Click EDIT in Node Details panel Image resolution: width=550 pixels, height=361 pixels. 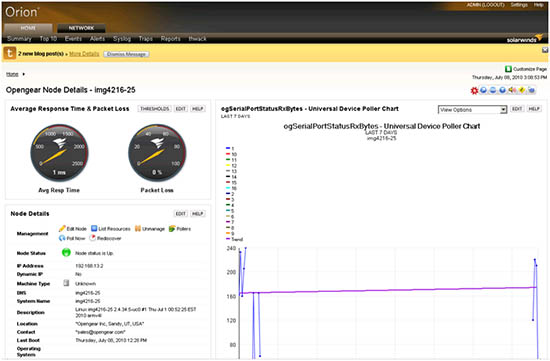[x=180, y=214]
